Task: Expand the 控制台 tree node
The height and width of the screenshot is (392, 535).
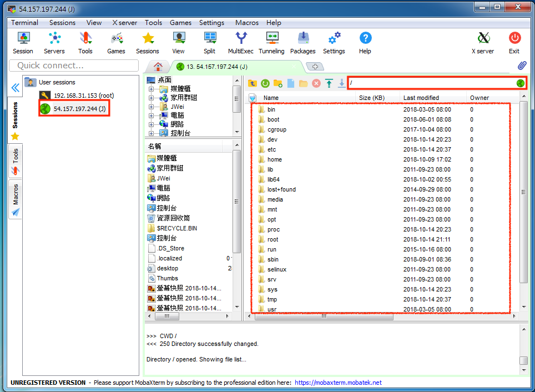Action: [151, 133]
